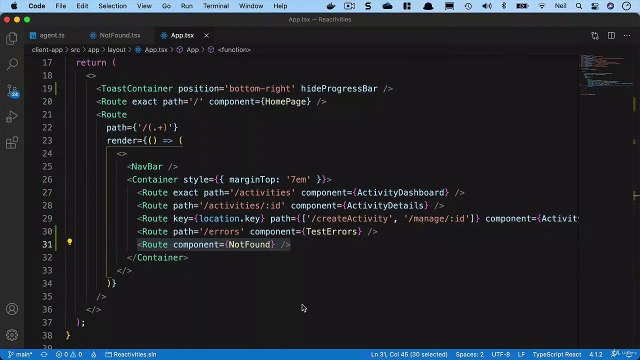Select the TypeScript React language mode

click(x=557, y=354)
